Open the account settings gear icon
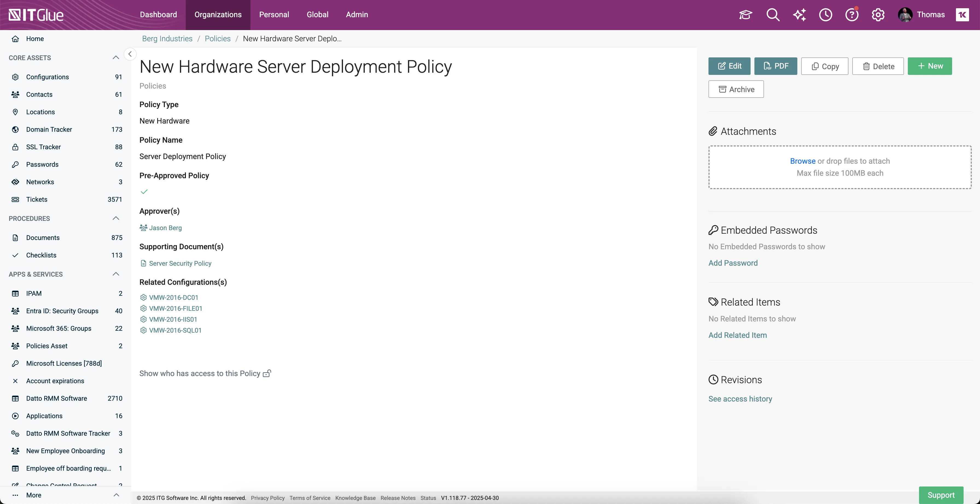Image resolution: width=980 pixels, height=504 pixels. coord(878,15)
